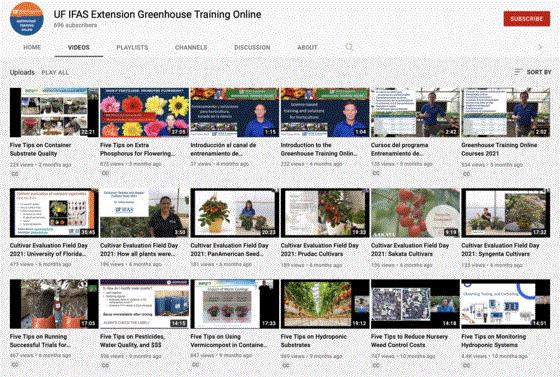Image resolution: width=560 pixels, height=377 pixels.
Task: Click the CC badge under Five Tips on Extra Phosphorus
Action: [x=105, y=173]
